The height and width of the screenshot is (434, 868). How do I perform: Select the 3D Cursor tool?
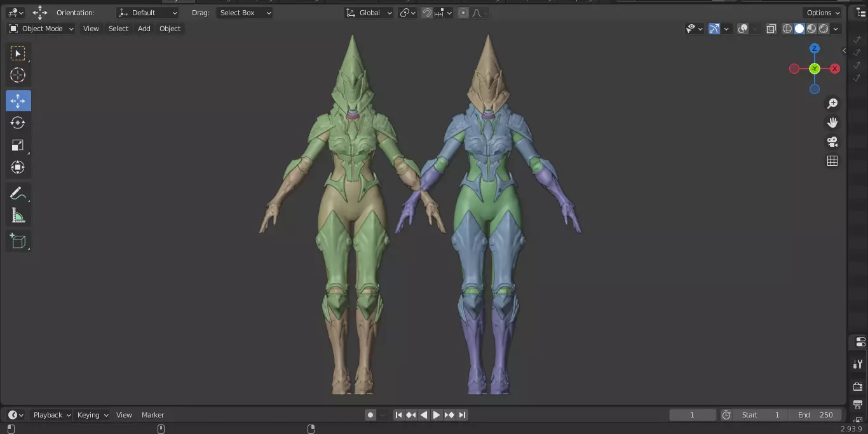point(18,76)
